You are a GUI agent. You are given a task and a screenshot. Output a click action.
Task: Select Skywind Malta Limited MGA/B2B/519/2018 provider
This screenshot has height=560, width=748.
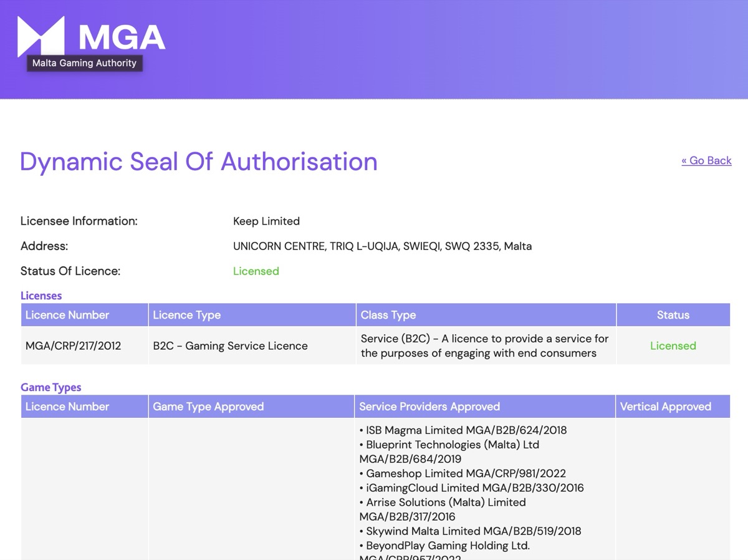(x=469, y=531)
